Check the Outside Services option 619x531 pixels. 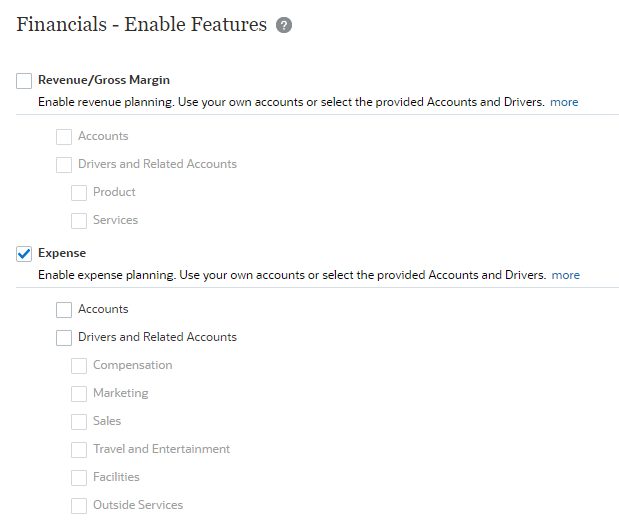79,506
